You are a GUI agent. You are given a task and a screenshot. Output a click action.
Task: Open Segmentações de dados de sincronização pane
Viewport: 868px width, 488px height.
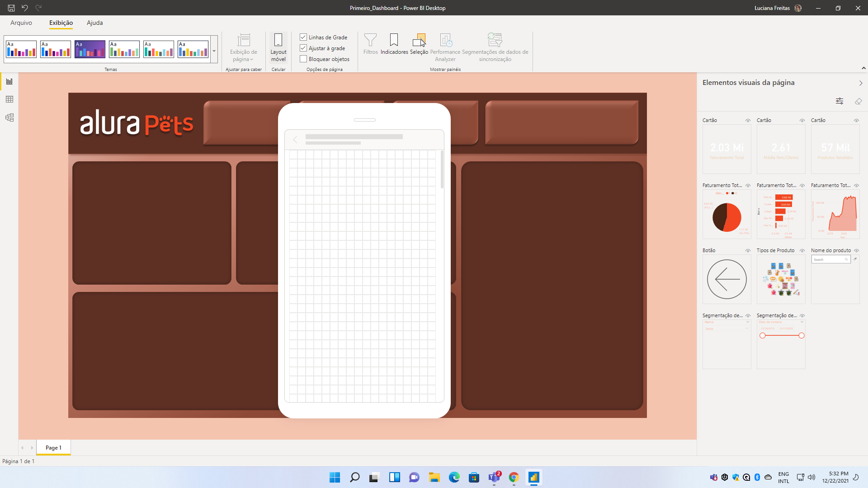[495, 47]
